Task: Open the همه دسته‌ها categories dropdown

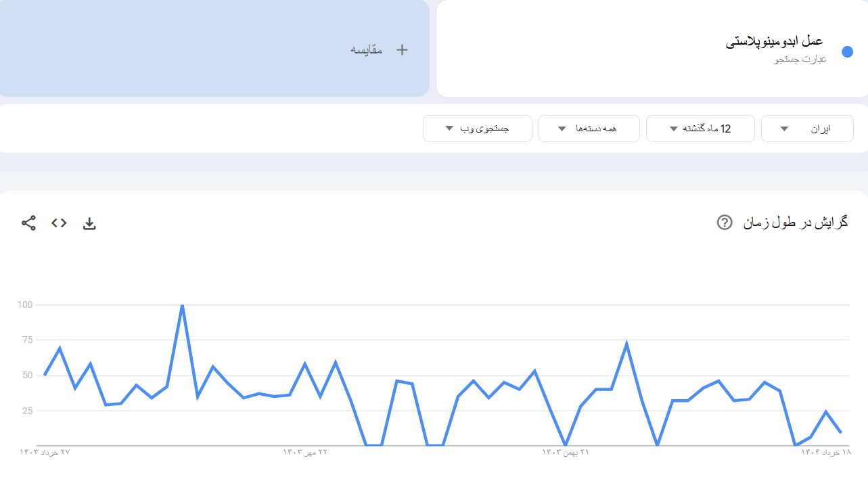Action: pos(589,129)
